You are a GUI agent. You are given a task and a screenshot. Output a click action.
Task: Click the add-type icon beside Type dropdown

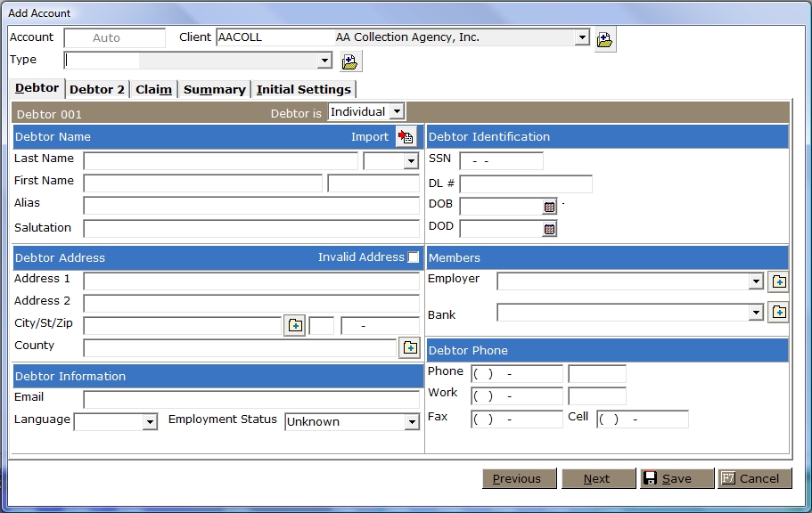pyautogui.click(x=349, y=61)
